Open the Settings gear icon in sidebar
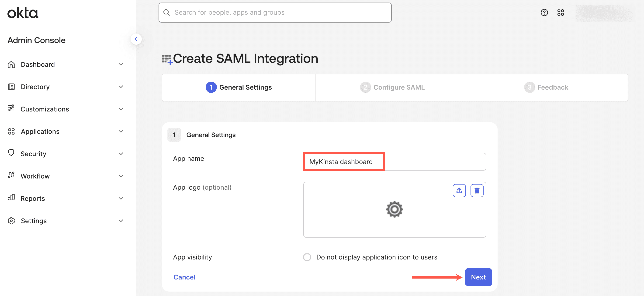 pos(11,221)
